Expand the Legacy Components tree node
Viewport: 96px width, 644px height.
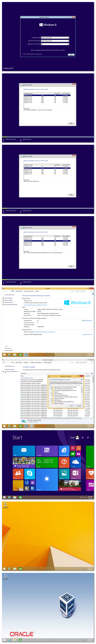coord(50,399)
